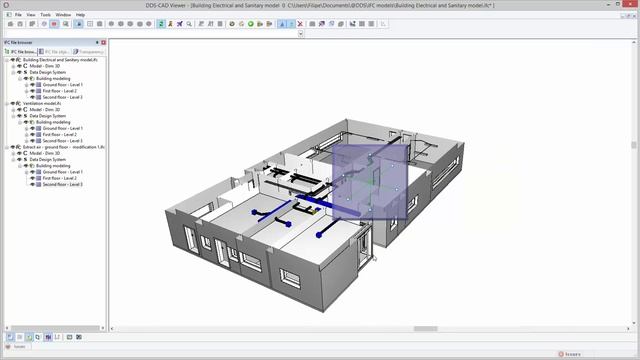Click the Building modeling node icon under Building Electrical model
The height and width of the screenshot is (360, 640).
[32, 78]
